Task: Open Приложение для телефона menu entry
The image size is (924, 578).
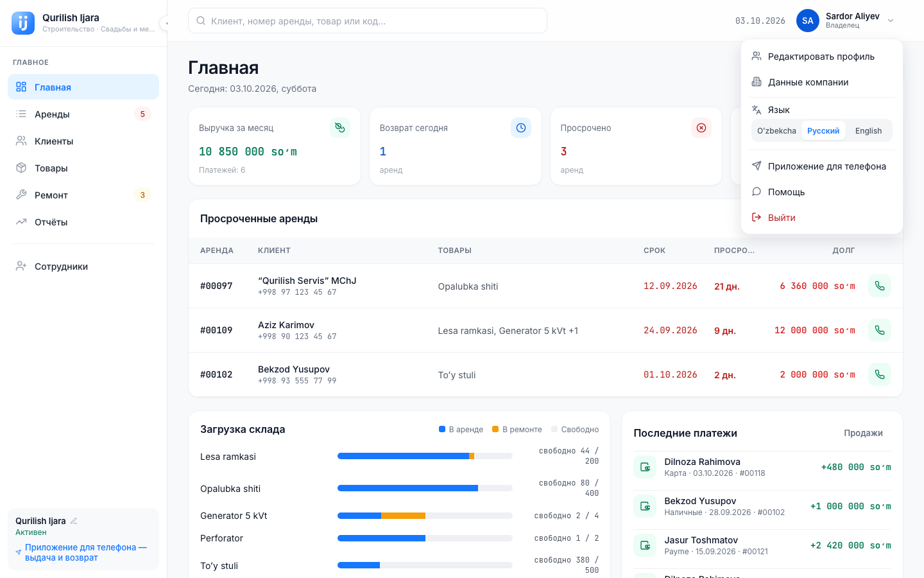Action: pos(822,166)
